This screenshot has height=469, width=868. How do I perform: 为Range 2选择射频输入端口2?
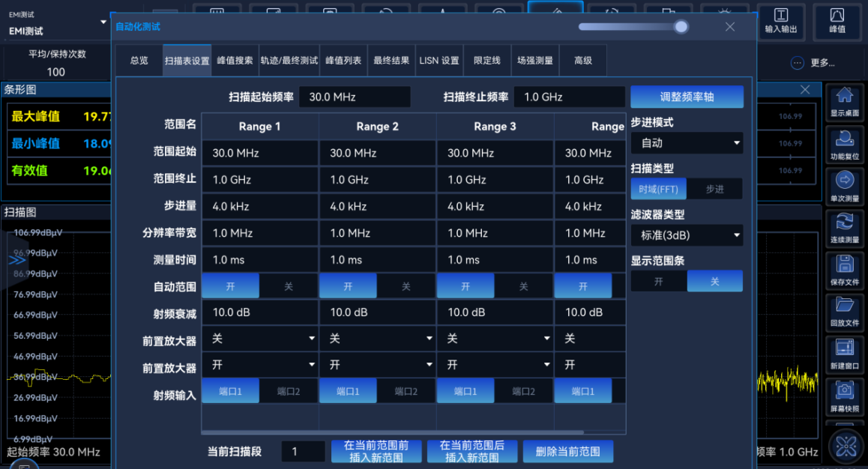click(x=406, y=390)
